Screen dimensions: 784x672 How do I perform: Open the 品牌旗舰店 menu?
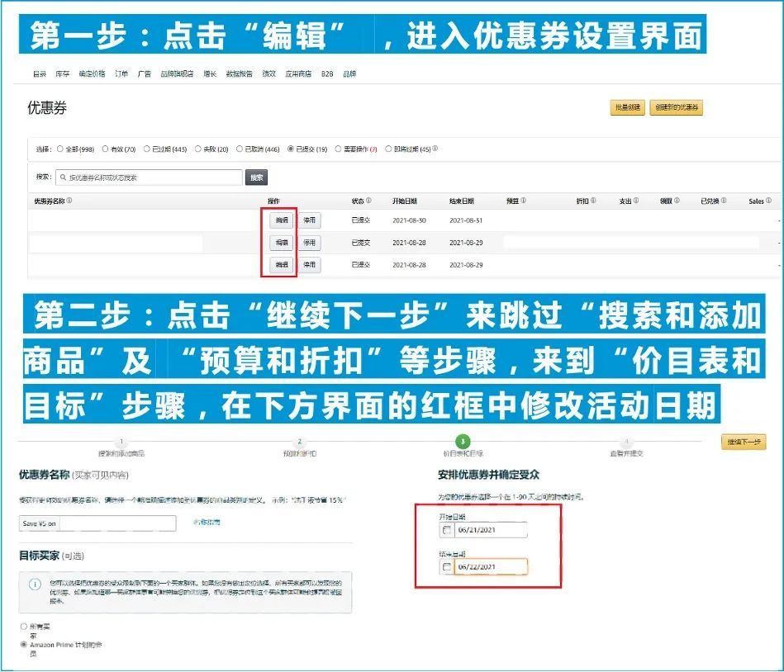[177, 74]
